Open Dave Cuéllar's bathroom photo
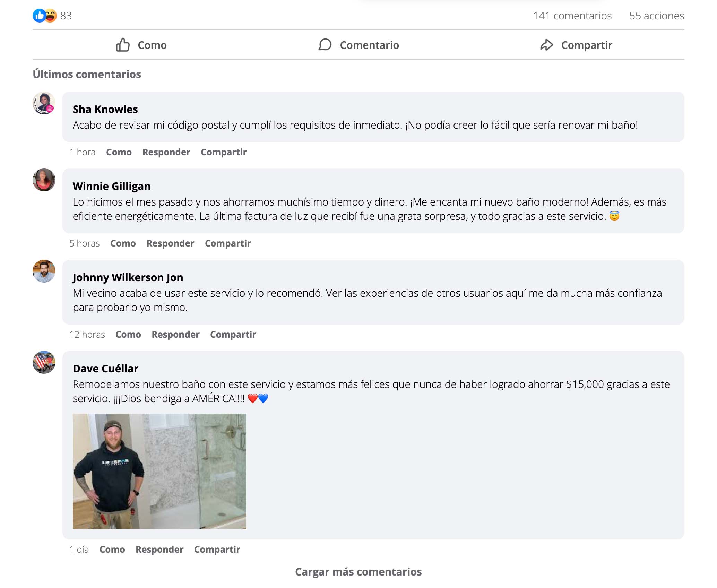The image size is (717, 588). 159,471
